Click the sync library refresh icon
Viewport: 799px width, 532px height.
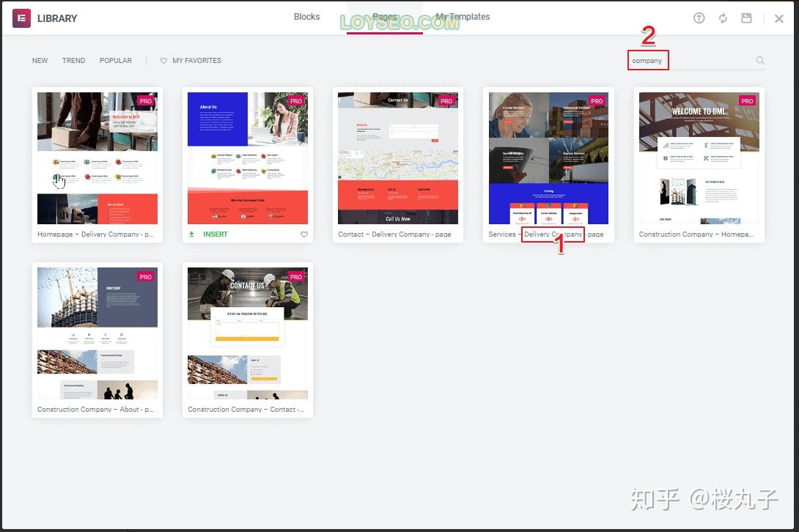click(723, 18)
